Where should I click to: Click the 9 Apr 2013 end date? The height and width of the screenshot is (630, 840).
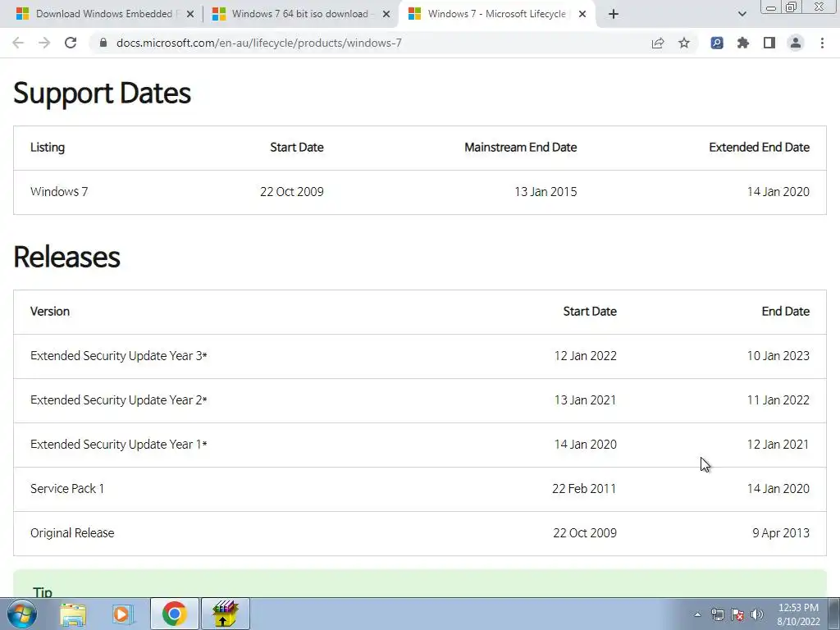coord(781,533)
